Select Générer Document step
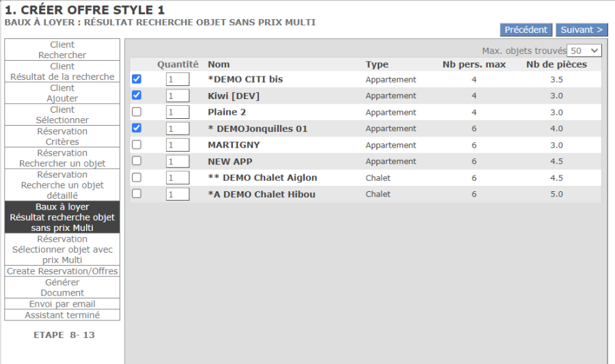This screenshot has height=364, width=615. coord(62,288)
